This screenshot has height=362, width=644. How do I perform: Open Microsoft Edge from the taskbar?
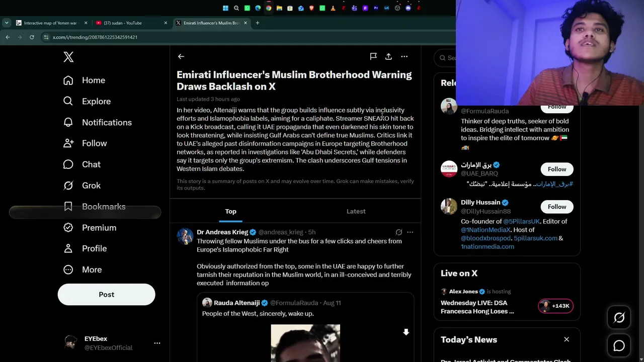[x=258, y=8]
